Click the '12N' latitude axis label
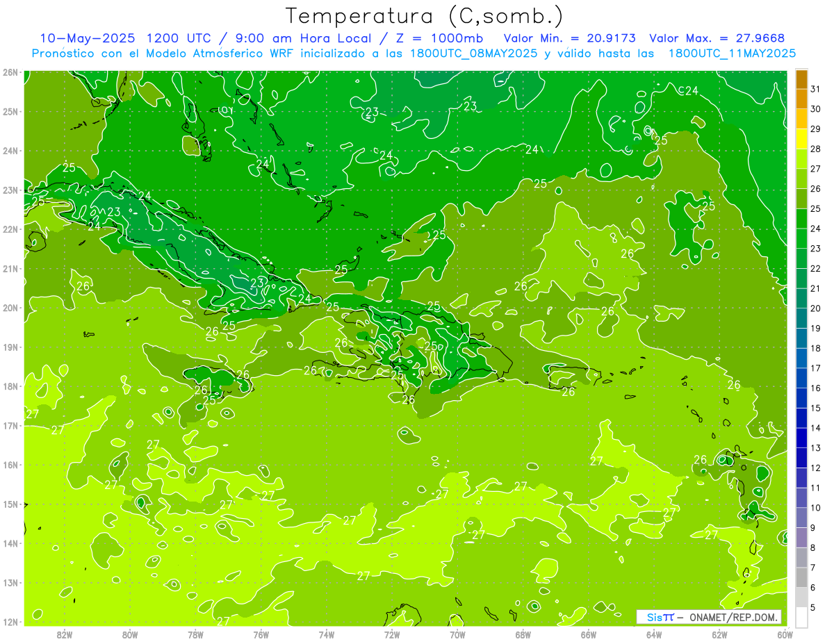834x644 pixels. point(10,622)
